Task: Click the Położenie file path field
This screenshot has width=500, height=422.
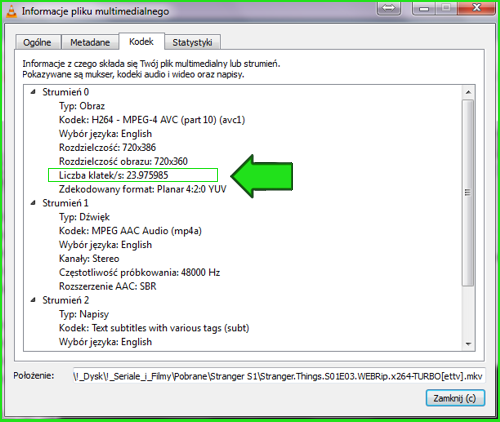Action: (279, 376)
